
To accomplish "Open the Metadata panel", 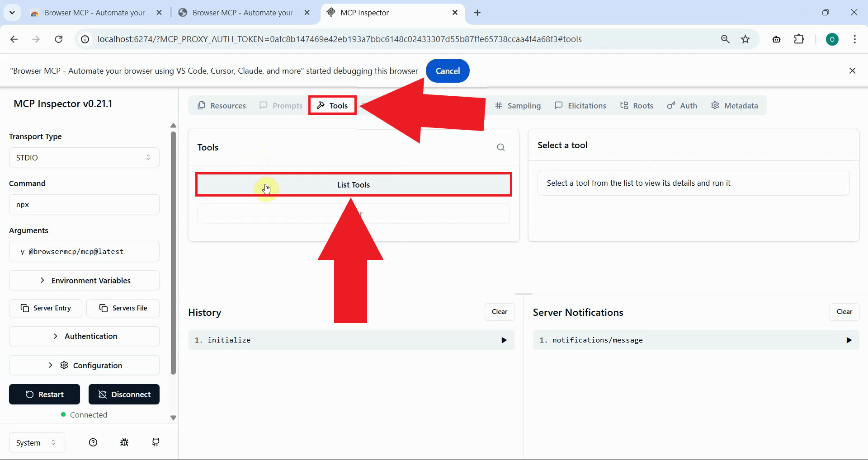I will (x=735, y=105).
